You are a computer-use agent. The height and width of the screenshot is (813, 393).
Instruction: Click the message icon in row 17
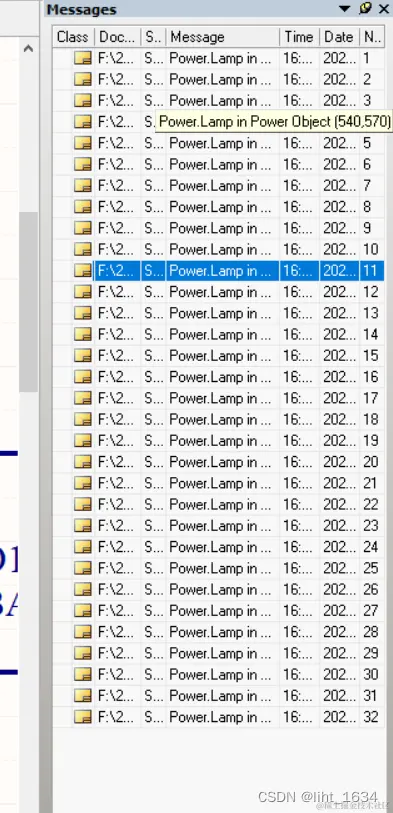83,399
